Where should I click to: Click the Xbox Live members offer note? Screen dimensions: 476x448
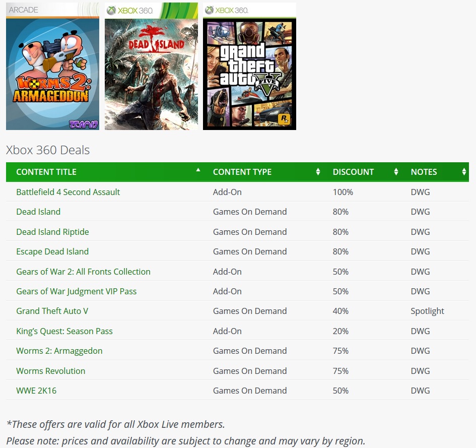[116, 424]
